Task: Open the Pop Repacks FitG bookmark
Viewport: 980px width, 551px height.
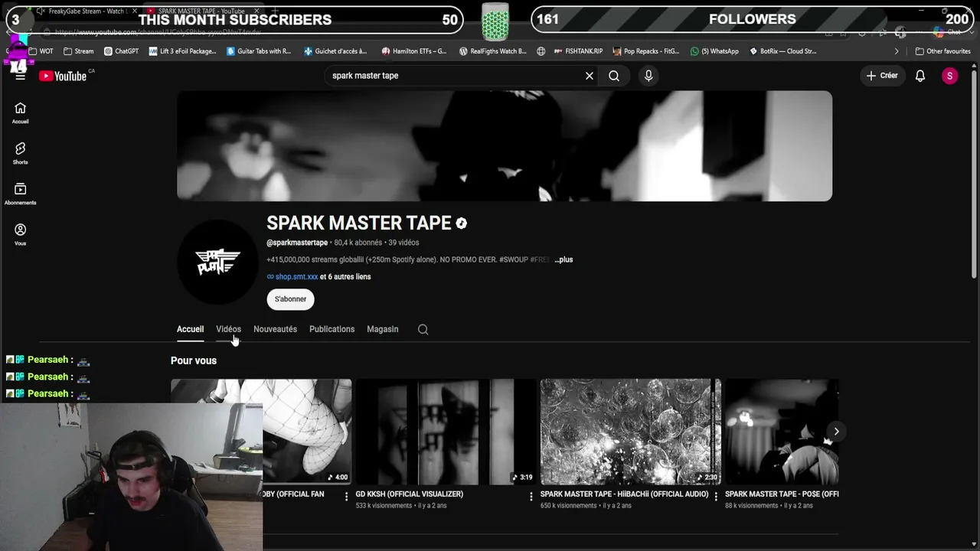Action: [645, 51]
